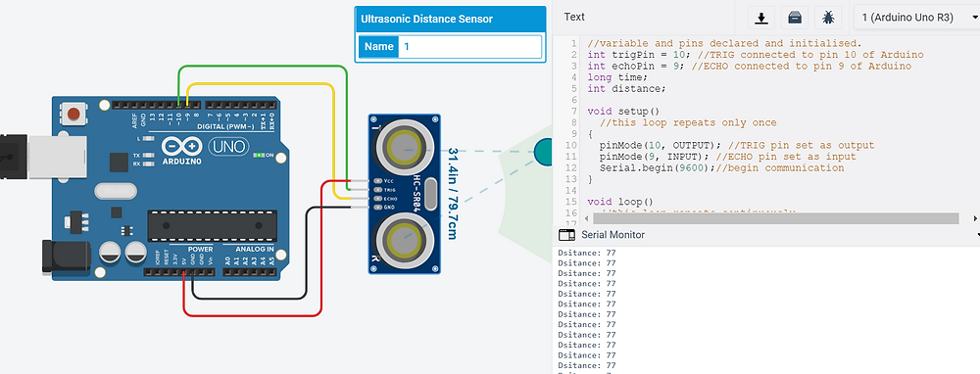Select the black ground wire
The height and width of the screenshot is (374, 980).
point(250,298)
